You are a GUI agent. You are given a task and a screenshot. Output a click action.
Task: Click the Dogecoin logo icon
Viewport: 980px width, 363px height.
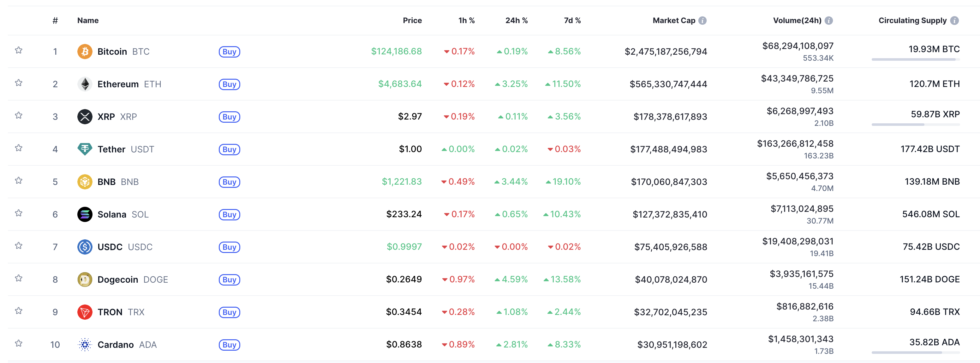85,280
